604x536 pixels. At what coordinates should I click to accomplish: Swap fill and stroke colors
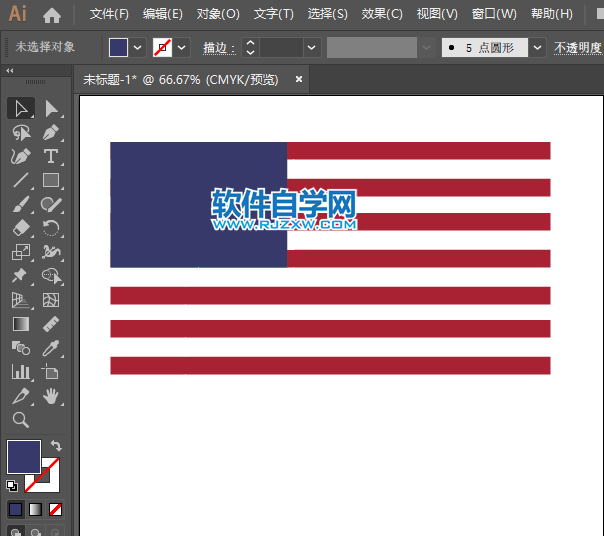pyautogui.click(x=56, y=446)
